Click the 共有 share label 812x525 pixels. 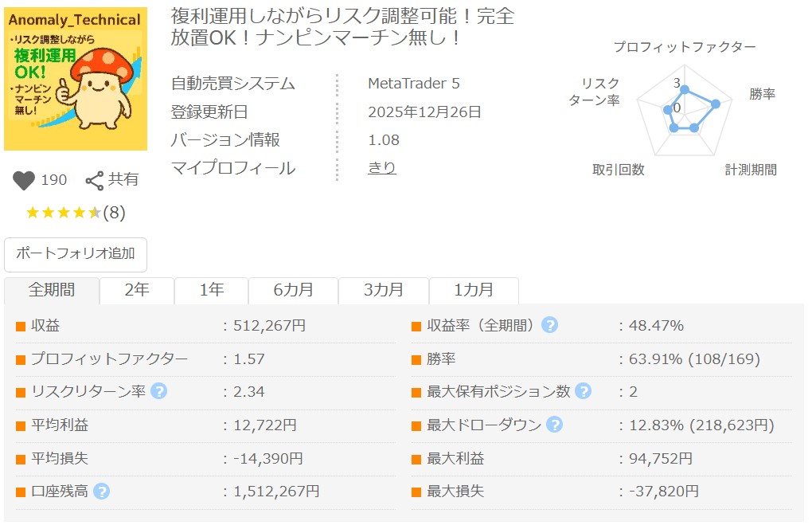click(x=123, y=180)
